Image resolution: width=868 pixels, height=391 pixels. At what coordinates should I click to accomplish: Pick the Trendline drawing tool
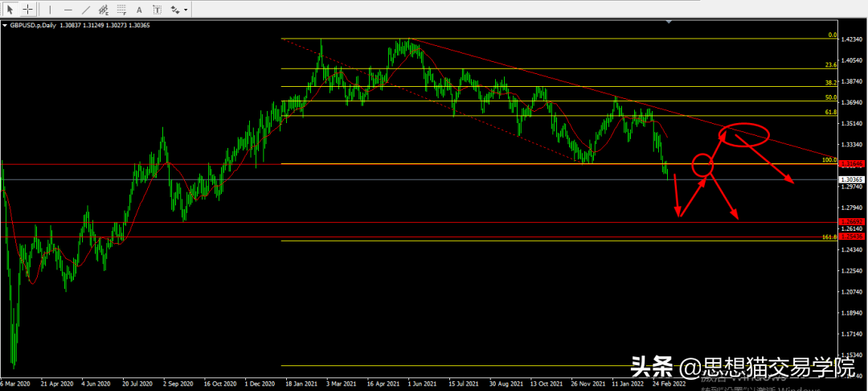pos(85,9)
